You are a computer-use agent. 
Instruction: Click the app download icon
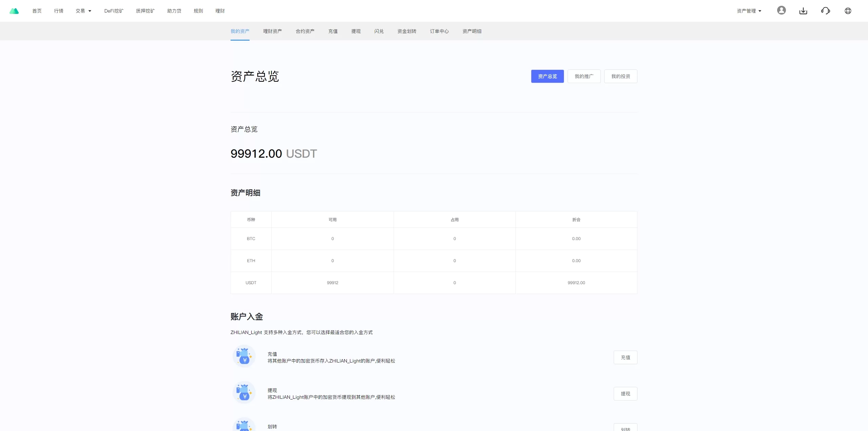tap(803, 11)
